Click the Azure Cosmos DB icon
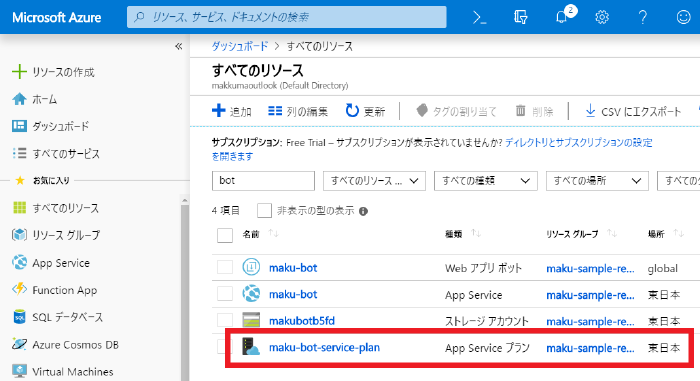The height and width of the screenshot is (381, 700). click(19, 344)
